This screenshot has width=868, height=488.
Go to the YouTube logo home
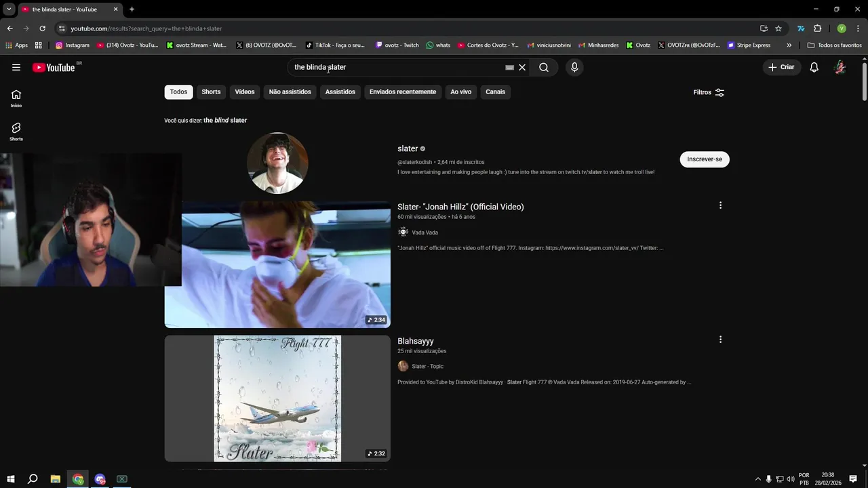click(54, 67)
